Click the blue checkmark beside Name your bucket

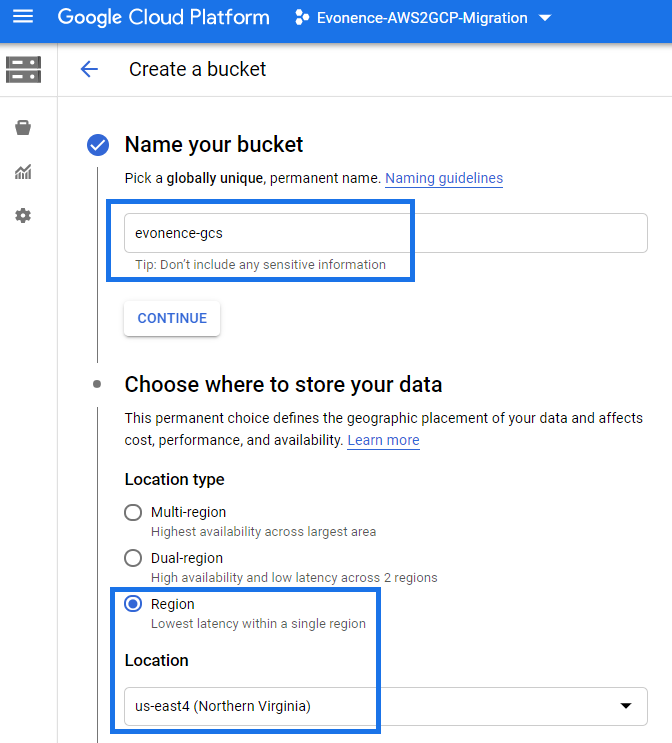pos(98,145)
